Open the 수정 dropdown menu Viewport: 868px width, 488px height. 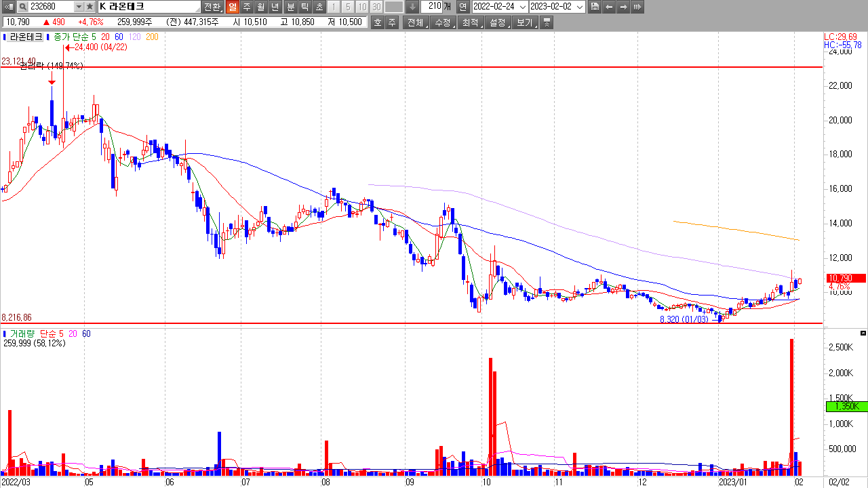click(x=443, y=22)
